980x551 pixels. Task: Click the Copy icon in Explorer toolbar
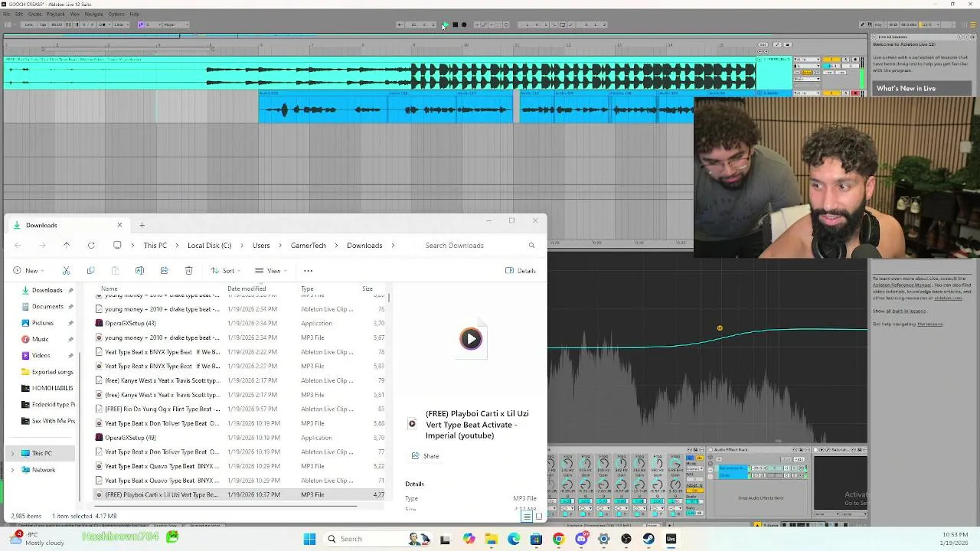90,270
